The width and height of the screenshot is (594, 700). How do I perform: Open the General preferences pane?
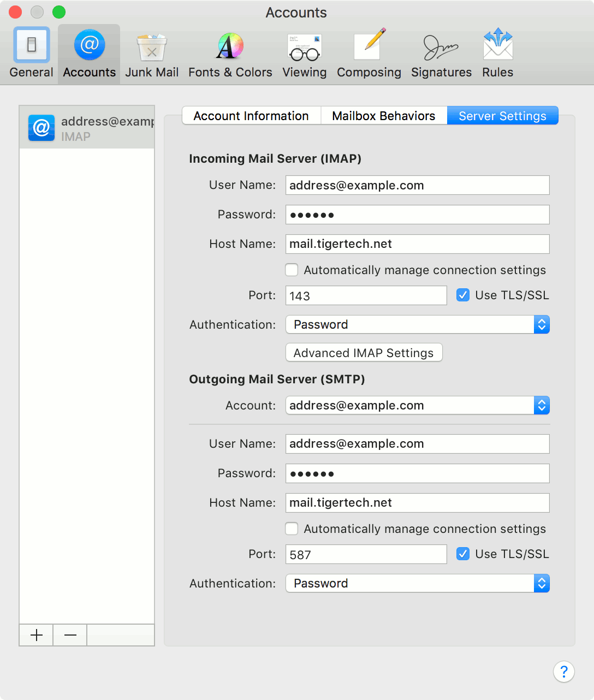click(x=31, y=52)
